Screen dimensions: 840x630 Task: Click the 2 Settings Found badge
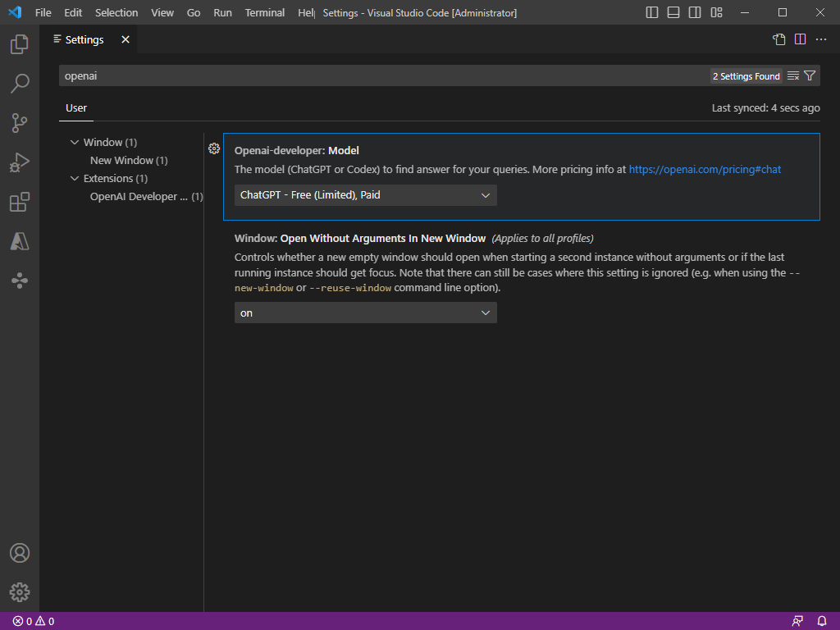[746, 76]
